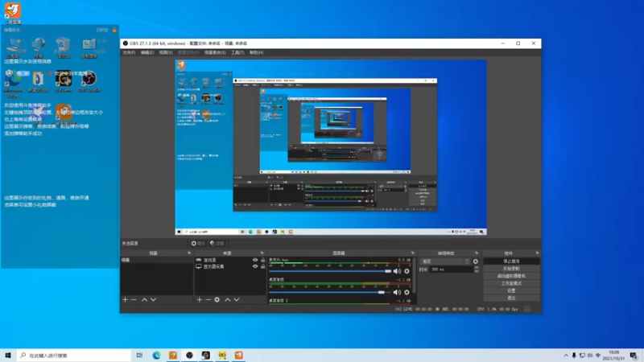This screenshot has height=362, width=644.
Task: Open transition type dropdown
Action: point(445,261)
